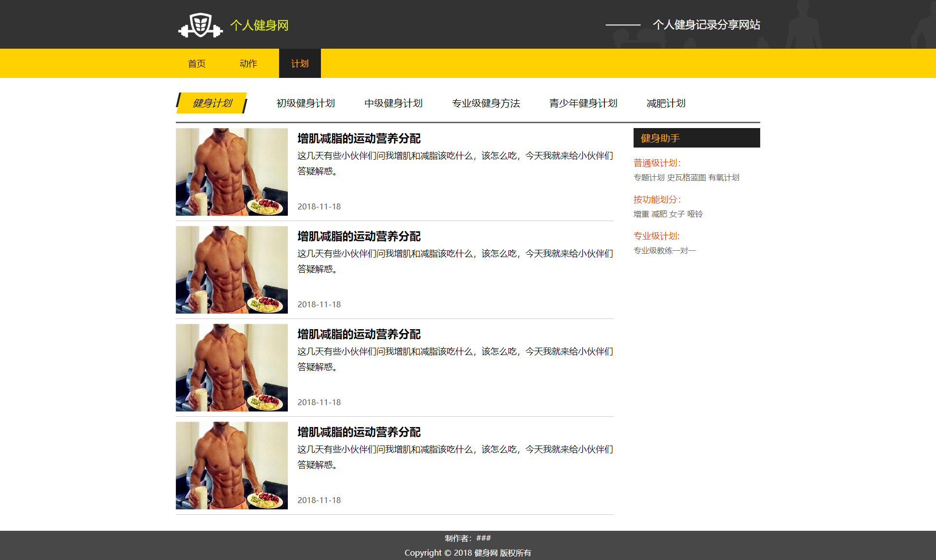
Task: Open the 动作 navigation item
Action: [x=248, y=63]
